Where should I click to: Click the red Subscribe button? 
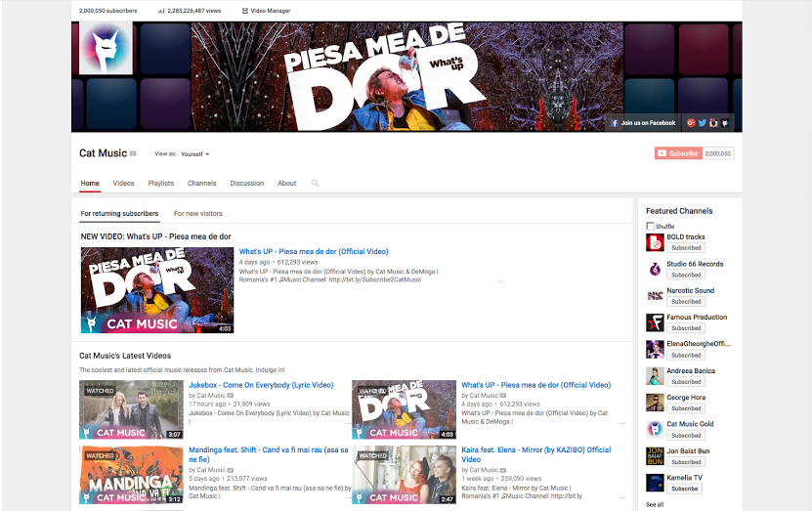coord(676,153)
